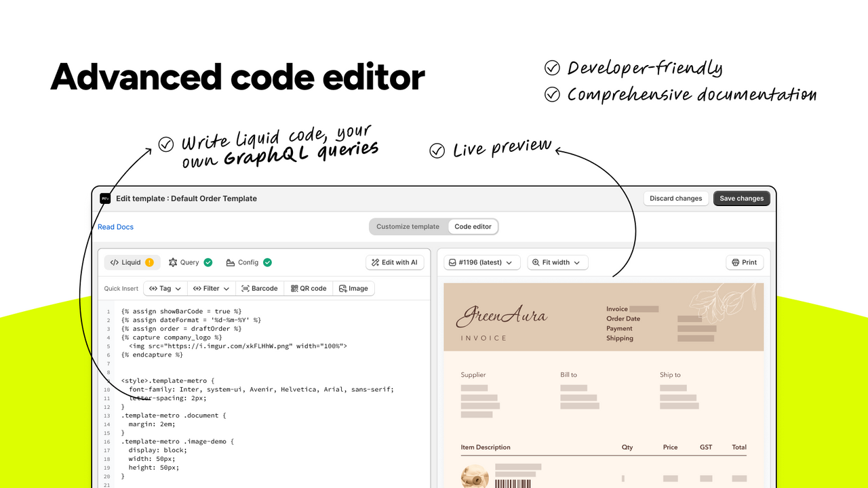This screenshot has height=488, width=868.
Task: Click the app logo beside Edit template
Action: (x=105, y=199)
